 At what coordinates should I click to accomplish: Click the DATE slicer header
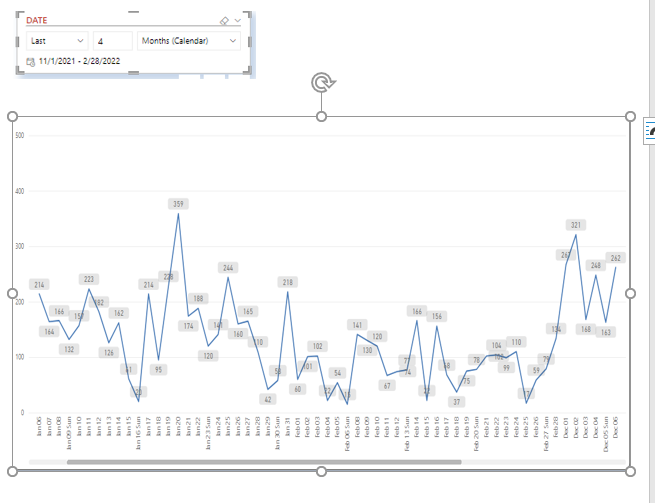click(37, 20)
